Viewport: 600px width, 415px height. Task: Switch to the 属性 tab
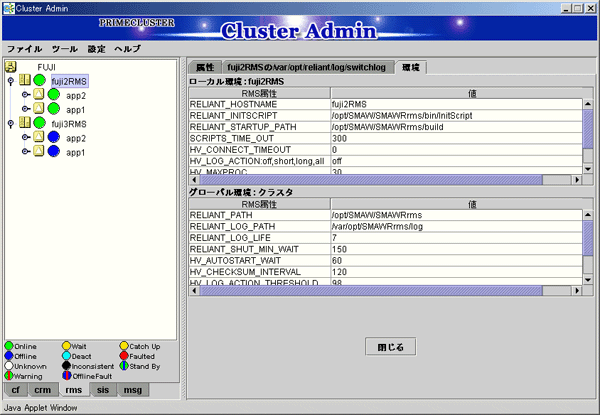point(205,66)
